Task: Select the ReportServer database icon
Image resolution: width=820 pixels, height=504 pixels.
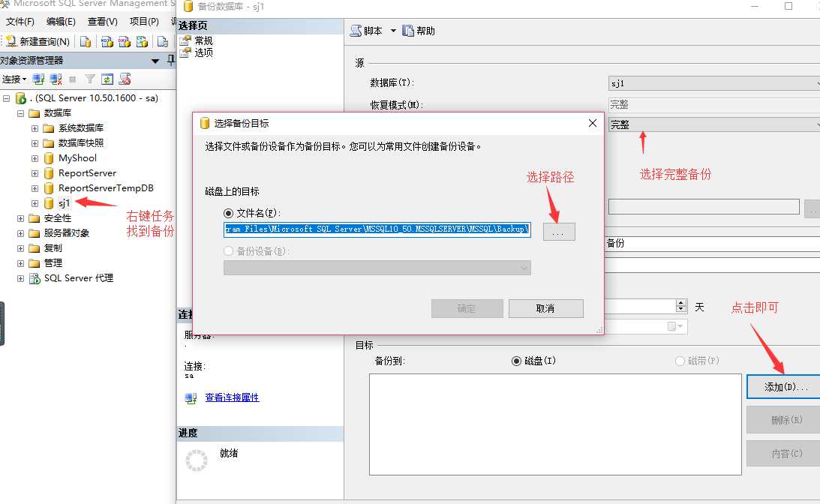Action: click(49, 173)
